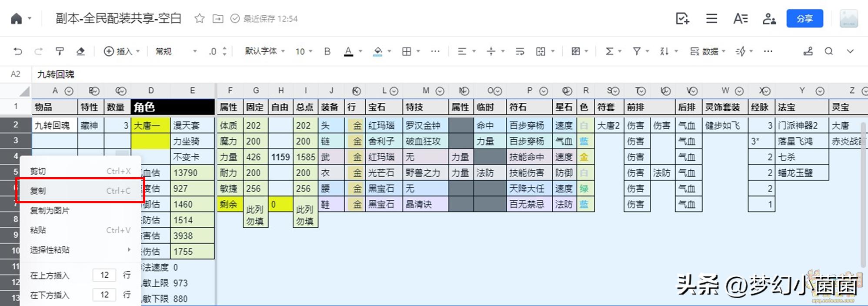
Task: Choose 在上方插入 rows option
Action: tap(50, 275)
